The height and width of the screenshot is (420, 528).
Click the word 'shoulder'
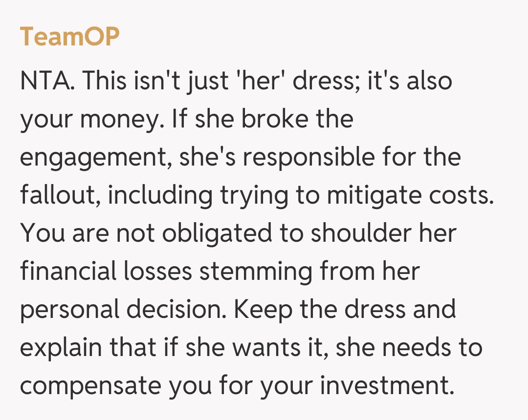click(361, 233)
